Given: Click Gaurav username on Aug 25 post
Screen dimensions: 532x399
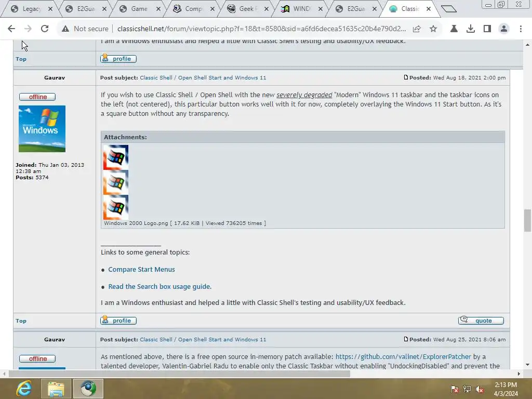Looking at the screenshot, I should pyautogui.click(x=54, y=340).
